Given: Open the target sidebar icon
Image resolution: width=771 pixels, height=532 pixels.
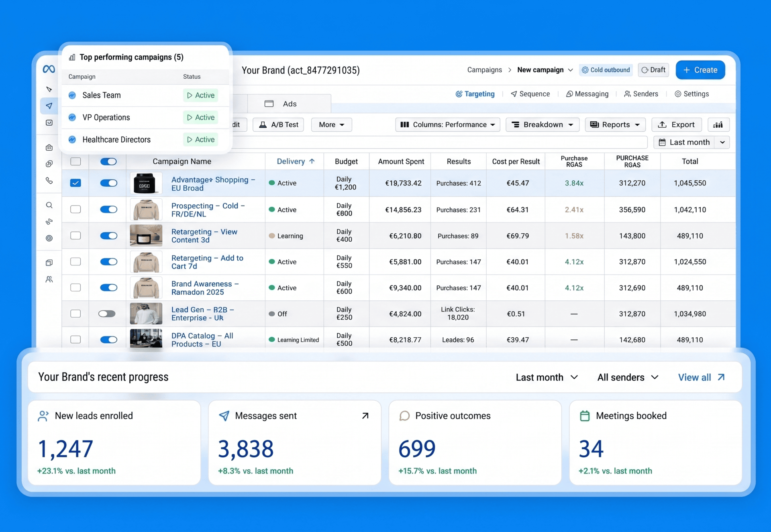Looking at the screenshot, I should [49, 238].
